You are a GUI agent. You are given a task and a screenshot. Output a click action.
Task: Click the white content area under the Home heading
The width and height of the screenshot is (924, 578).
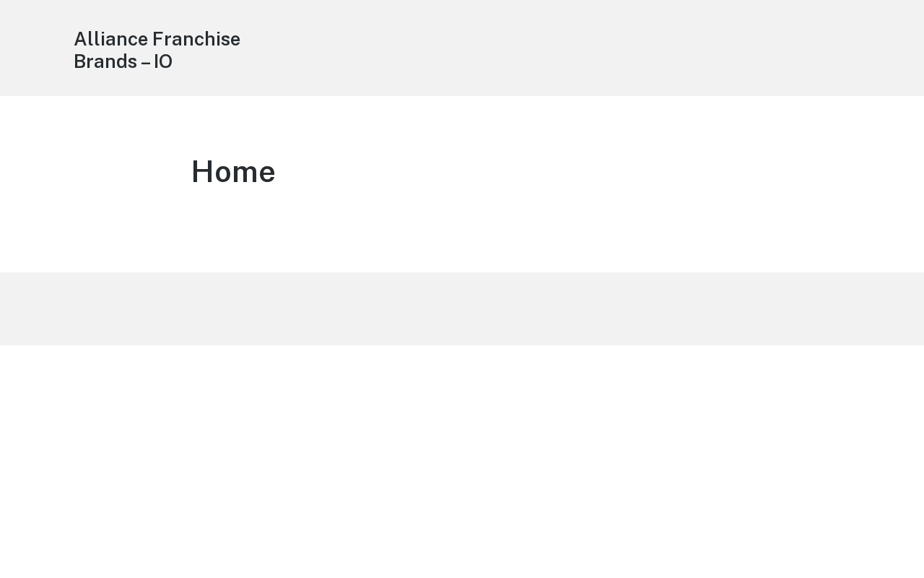(462, 231)
